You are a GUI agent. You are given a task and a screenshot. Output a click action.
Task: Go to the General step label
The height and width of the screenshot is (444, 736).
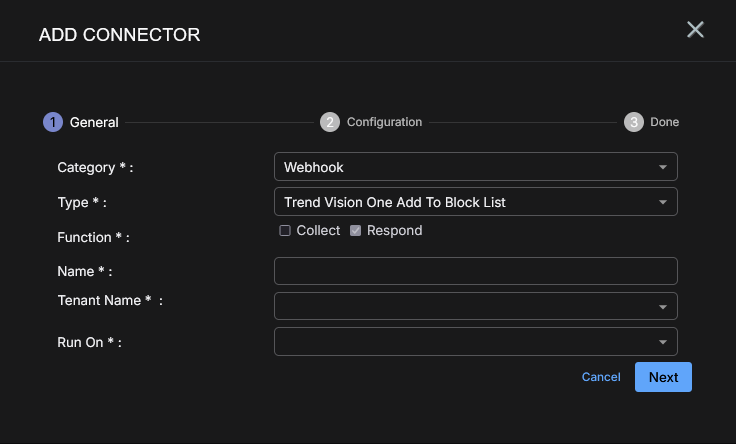[94, 122]
